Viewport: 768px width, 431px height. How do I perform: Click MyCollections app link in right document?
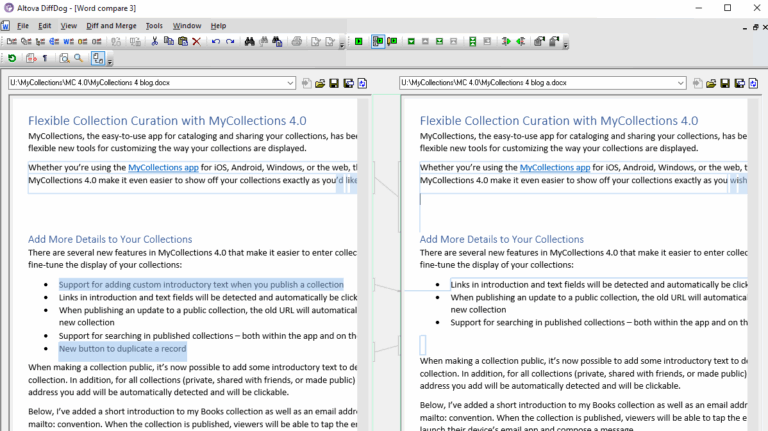click(554, 168)
